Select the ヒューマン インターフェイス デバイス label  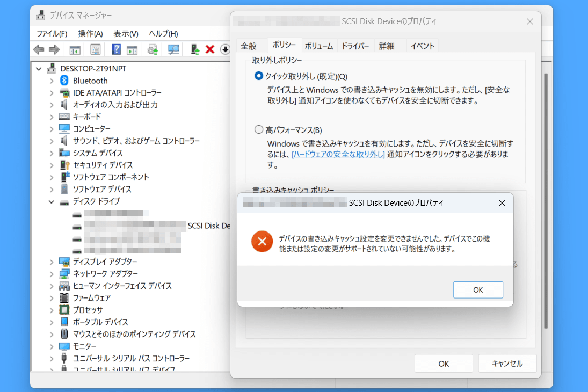[x=122, y=286]
